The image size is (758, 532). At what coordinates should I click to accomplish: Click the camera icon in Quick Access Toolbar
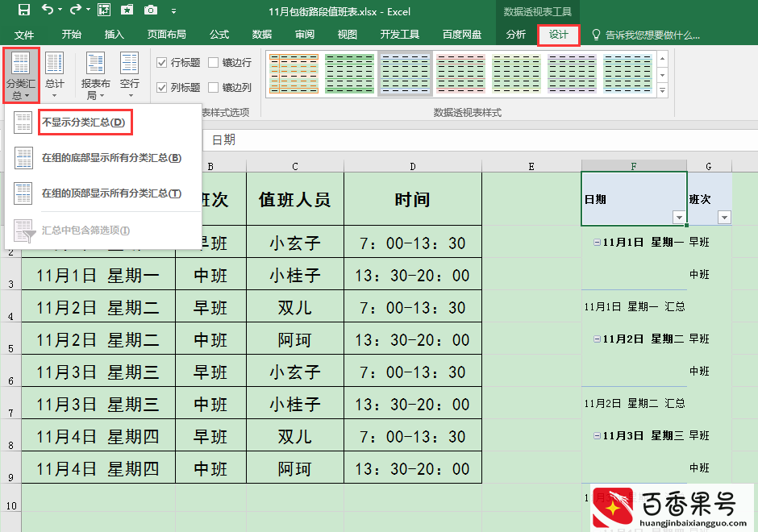(x=150, y=10)
